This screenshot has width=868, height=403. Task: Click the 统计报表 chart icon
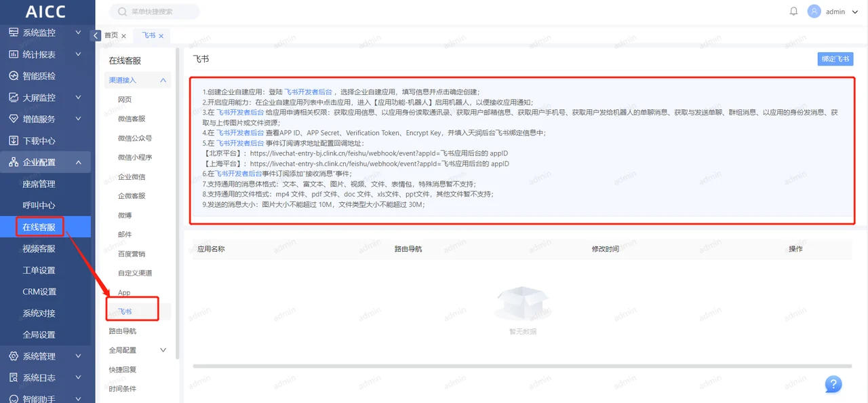click(14, 54)
